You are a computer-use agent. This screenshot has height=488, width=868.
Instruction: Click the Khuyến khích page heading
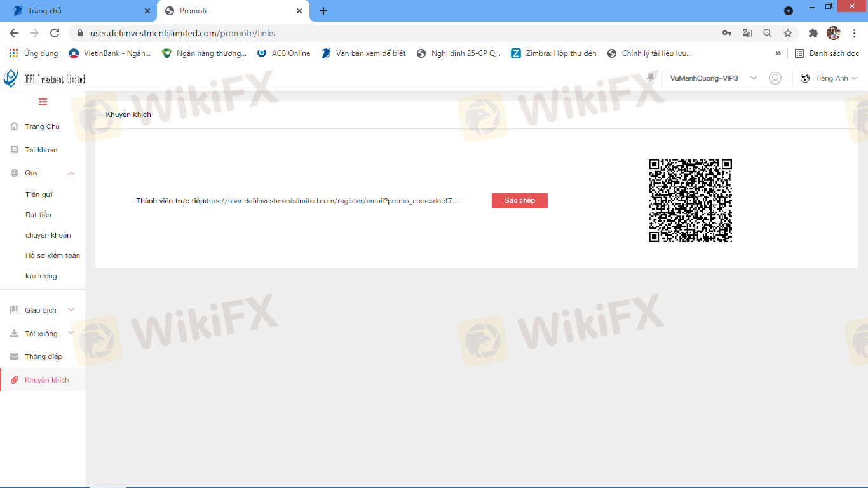(128, 115)
